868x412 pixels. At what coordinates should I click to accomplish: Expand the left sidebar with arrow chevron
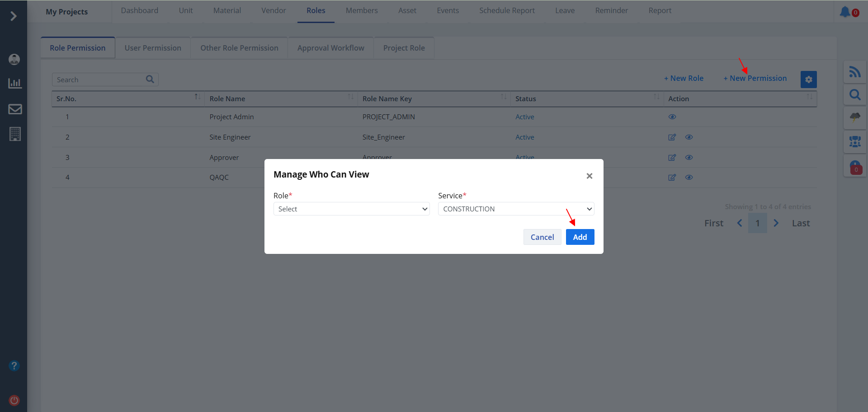click(14, 16)
